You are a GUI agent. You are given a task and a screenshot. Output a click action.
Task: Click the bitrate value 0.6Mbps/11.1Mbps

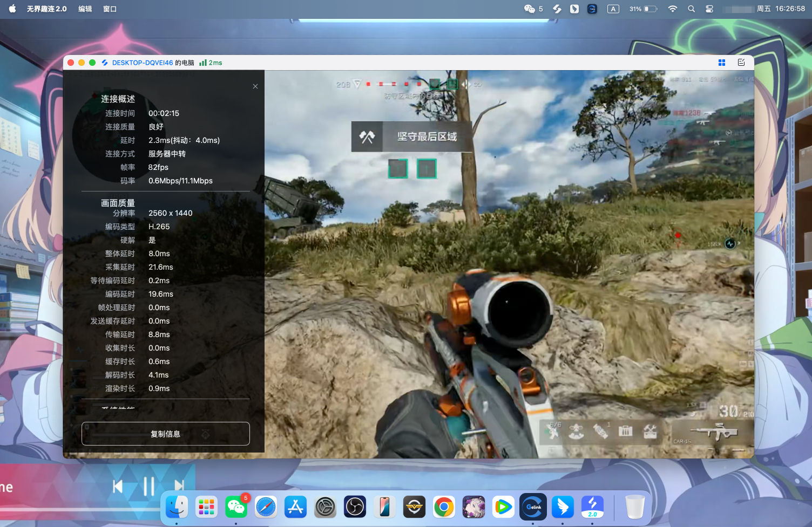click(x=180, y=181)
